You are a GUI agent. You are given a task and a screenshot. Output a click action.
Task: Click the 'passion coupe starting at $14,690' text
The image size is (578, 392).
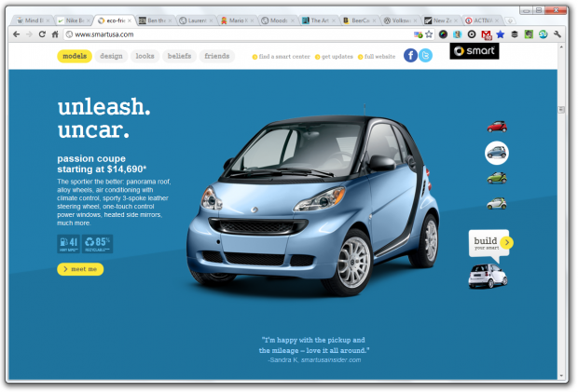click(x=102, y=164)
